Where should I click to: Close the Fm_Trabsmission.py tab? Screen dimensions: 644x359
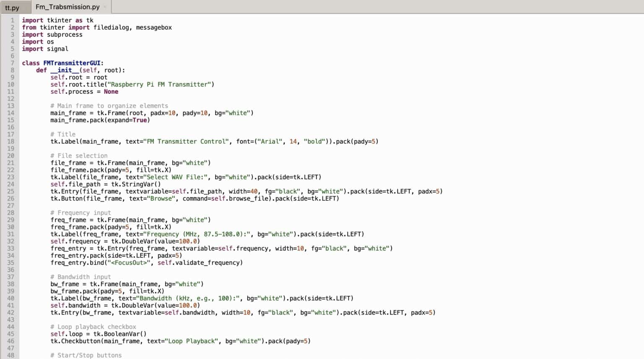[105, 7]
